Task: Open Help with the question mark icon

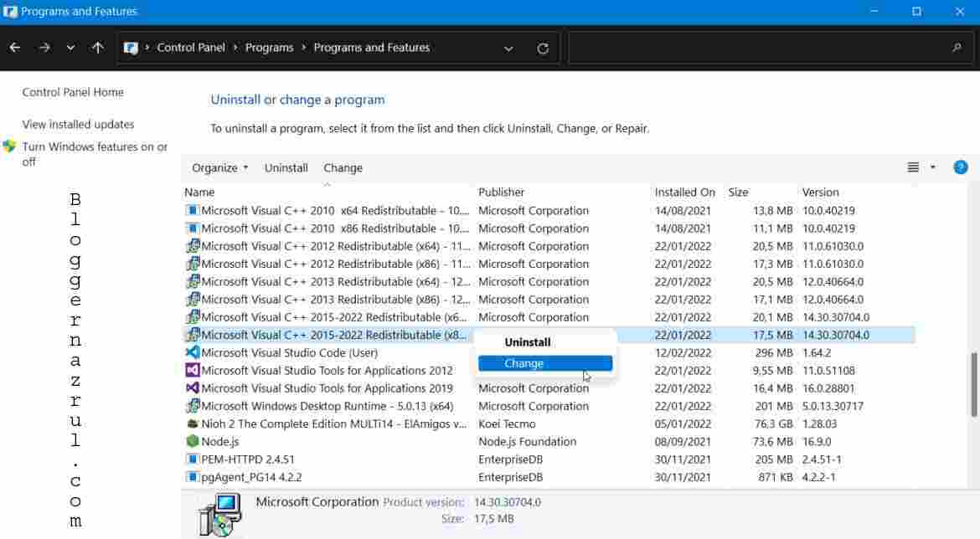Action: coord(961,167)
